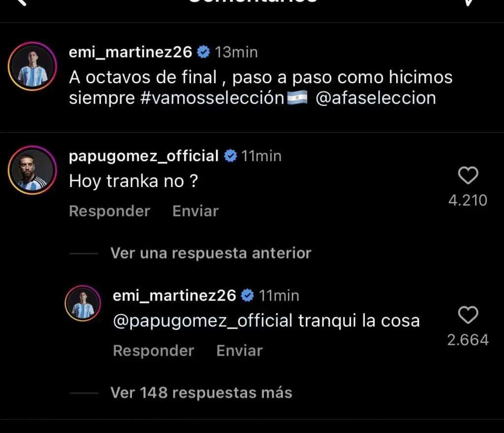The image size is (504, 433).
Task: Like the 'tranqui la cosa' reply
Action: click(x=468, y=315)
